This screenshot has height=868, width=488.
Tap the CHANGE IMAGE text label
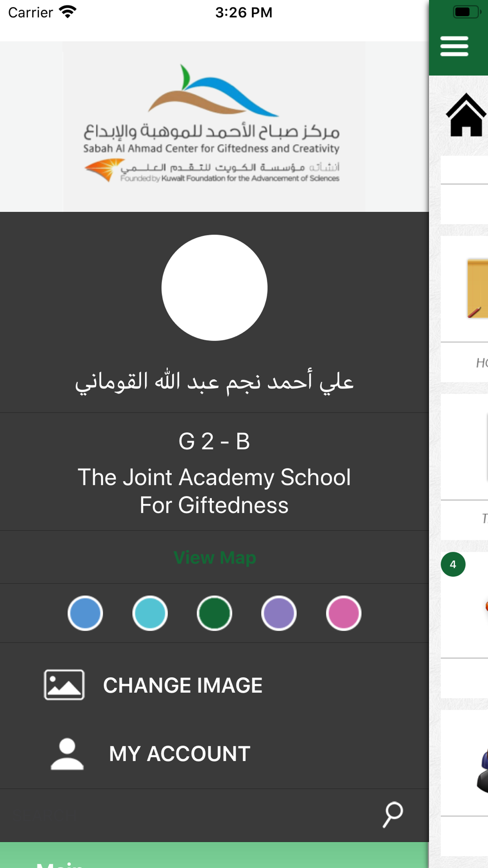[183, 685]
